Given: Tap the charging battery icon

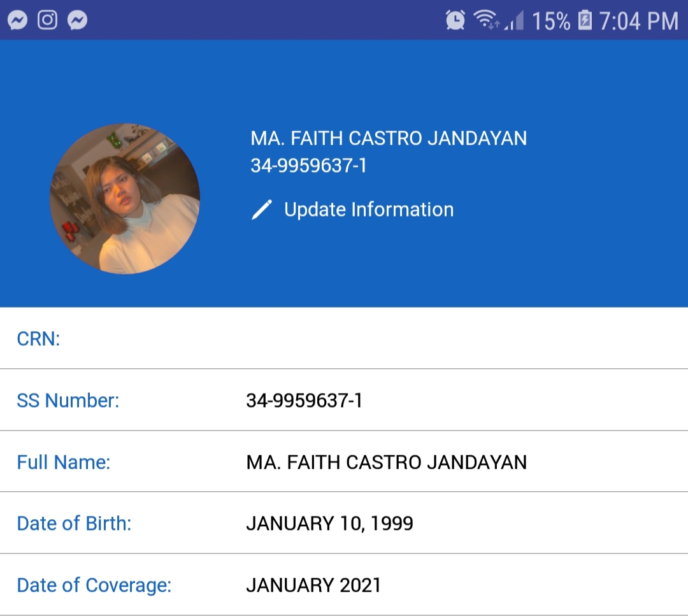Looking at the screenshot, I should point(584,20).
